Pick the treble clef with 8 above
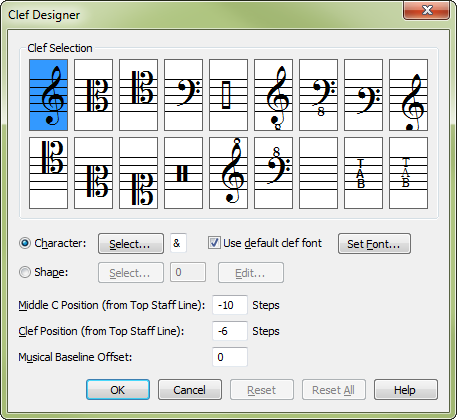The width and height of the screenshot is (457, 420). coord(228,173)
